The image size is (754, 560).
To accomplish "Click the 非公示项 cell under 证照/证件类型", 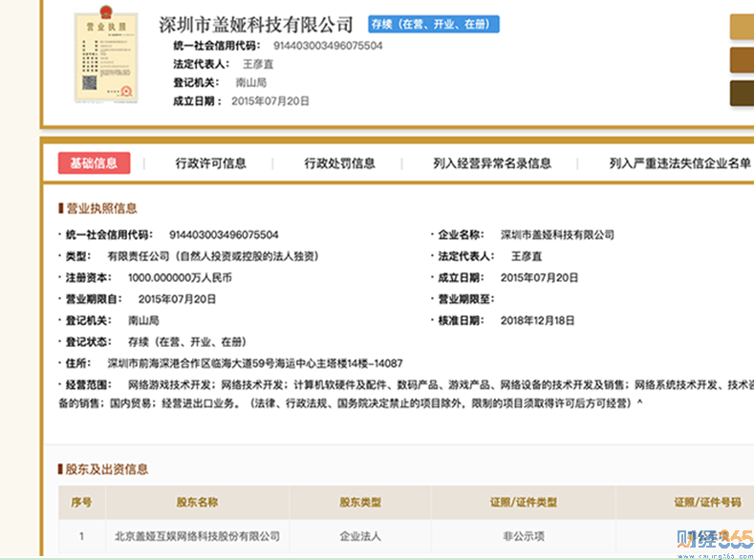I will click(524, 536).
